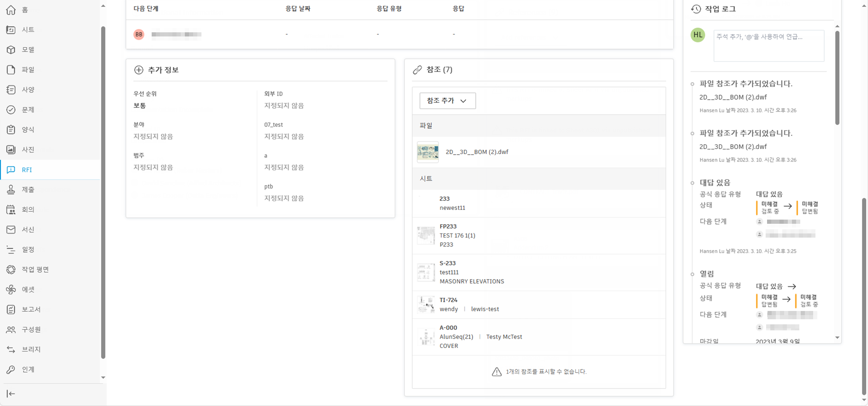Open the Sheets (시트) sidebar icon
The height and width of the screenshot is (406, 868).
(x=11, y=30)
